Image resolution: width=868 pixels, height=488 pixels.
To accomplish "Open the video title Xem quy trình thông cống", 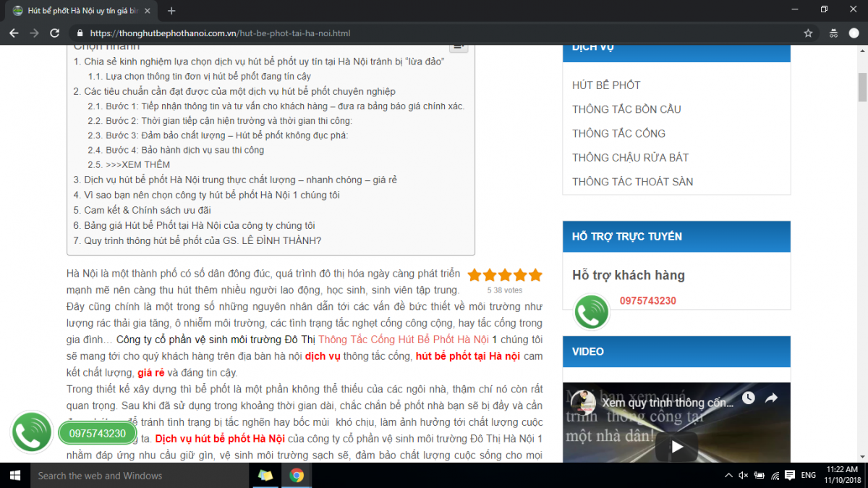I will pyautogui.click(x=669, y=403).
